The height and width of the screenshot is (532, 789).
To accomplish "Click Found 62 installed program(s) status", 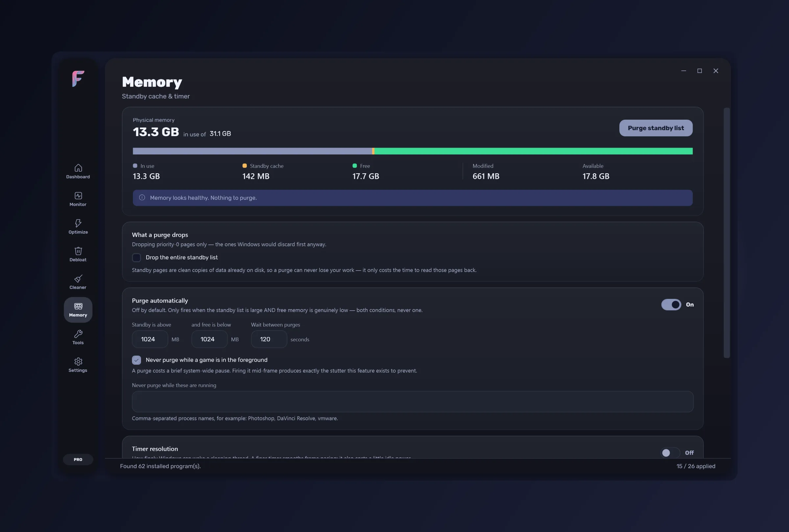I will pos(160,466).
